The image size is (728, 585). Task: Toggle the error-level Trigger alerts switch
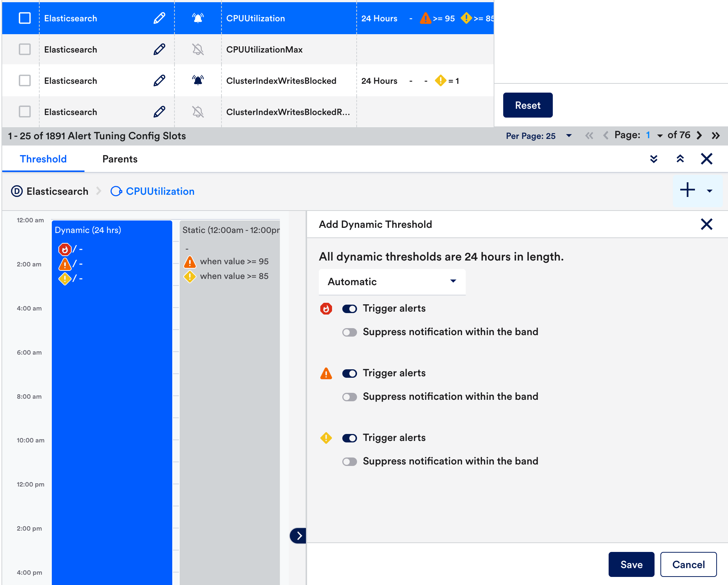(x=349, y=373)
